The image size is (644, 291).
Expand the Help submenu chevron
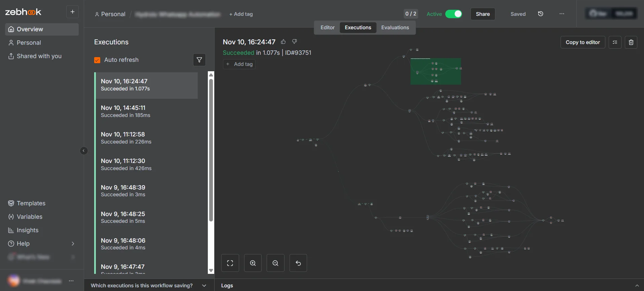[x=73, y=244]
